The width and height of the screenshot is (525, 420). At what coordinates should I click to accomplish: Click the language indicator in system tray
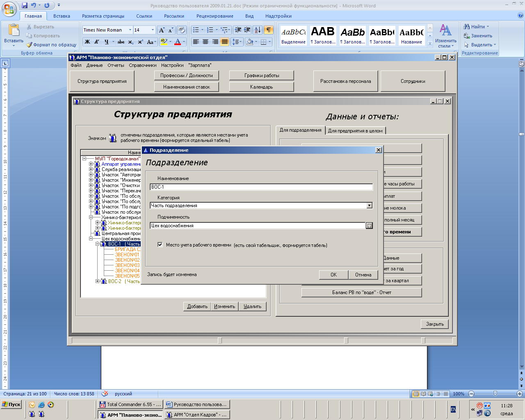[453, 409]
